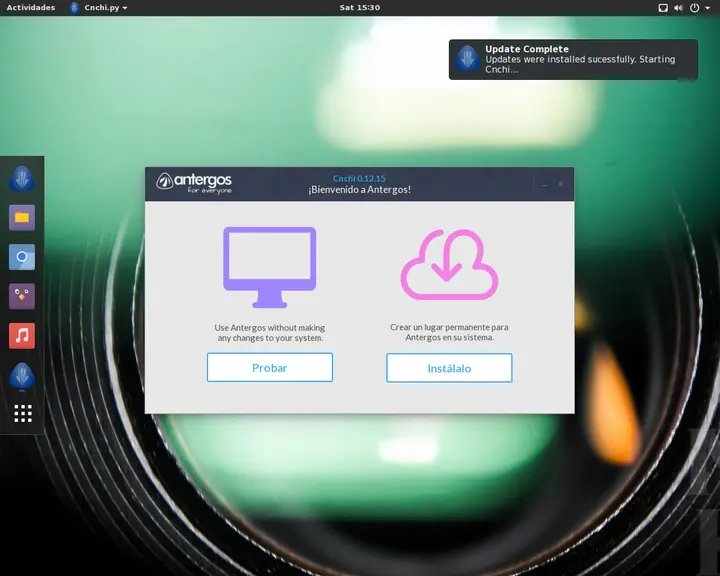
Task: Open the Cnchi.py application menu
Action: (98, 7)
